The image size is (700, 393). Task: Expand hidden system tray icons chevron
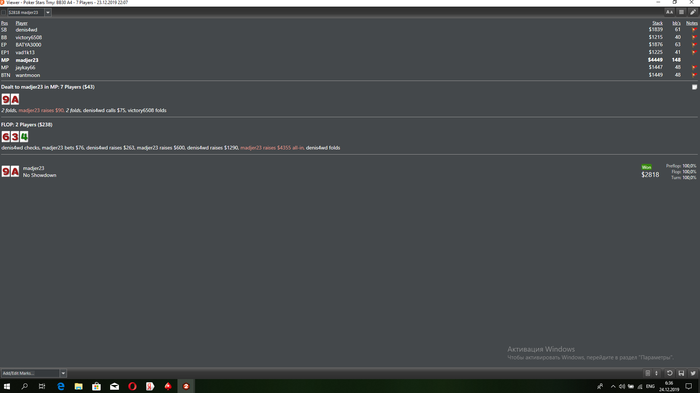point(613,387)
